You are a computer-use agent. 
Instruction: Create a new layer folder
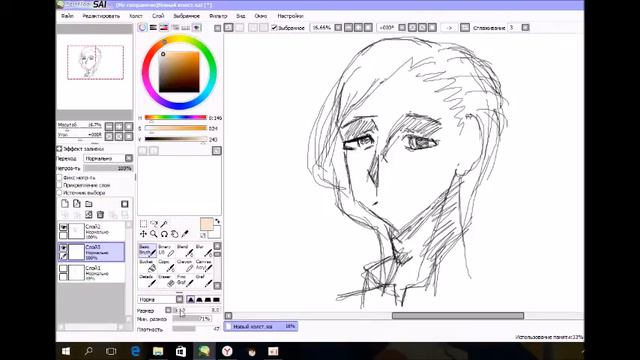pyautogui.click(x=89, y=203)
